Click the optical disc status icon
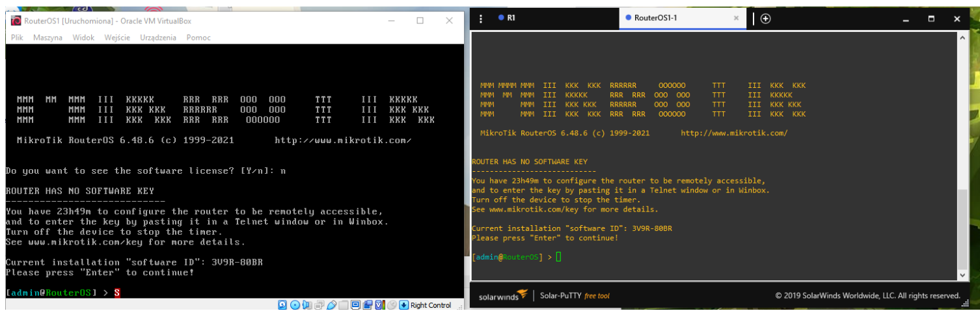The width and height of the screenshot is (980, 311). 294,305
